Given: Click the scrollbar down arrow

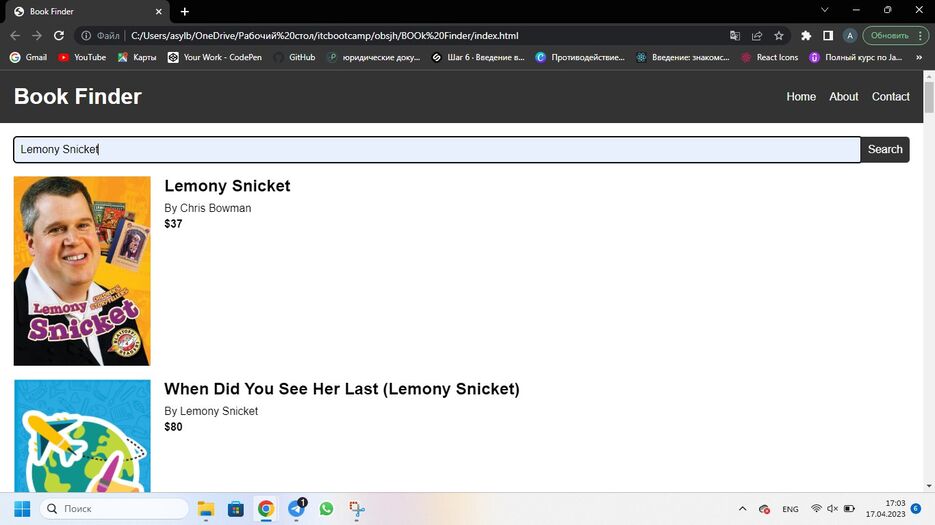Looking at the screenshot, I should click(929, 486).
